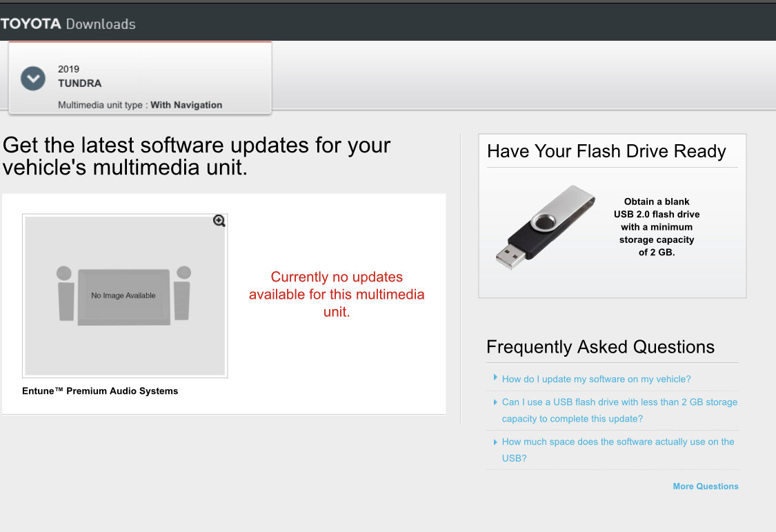The image size is (776, 532).
Task: Click the 'Frequently Asked Questions' heading
Action: (x=600, y=347)
